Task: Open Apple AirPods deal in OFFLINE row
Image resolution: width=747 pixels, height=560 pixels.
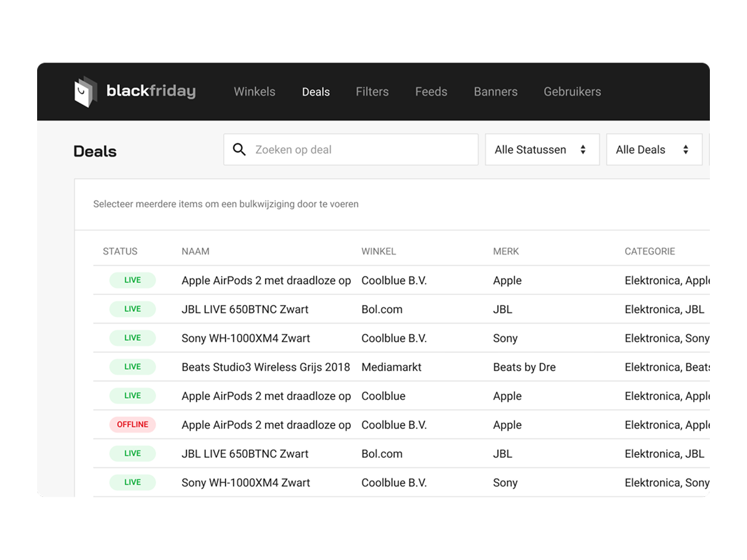Action: [x=266, y=425]
